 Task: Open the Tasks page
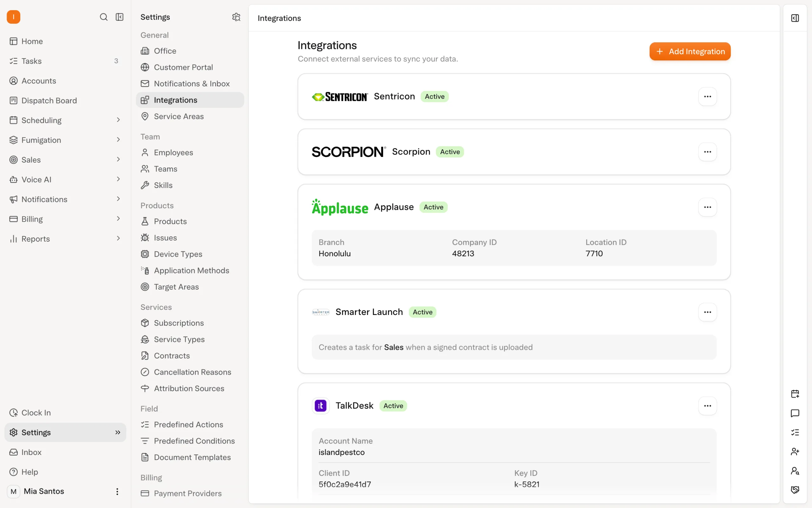click(x=65, y=61)
